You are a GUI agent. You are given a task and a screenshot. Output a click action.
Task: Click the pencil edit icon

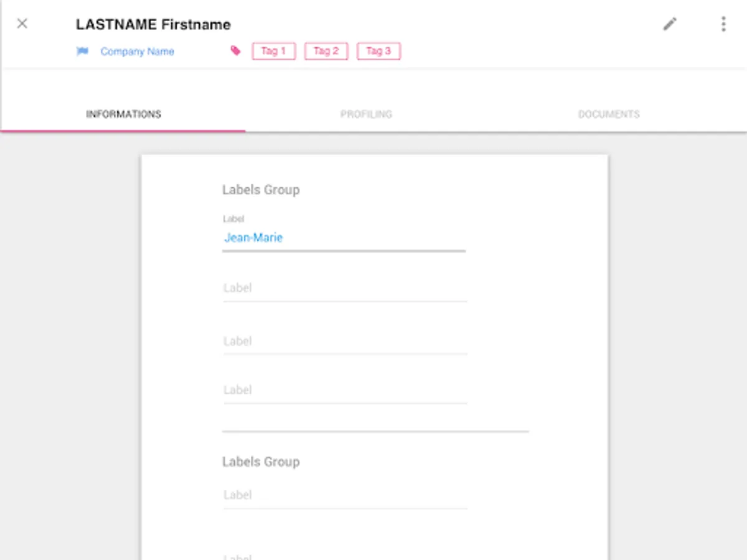670,24
